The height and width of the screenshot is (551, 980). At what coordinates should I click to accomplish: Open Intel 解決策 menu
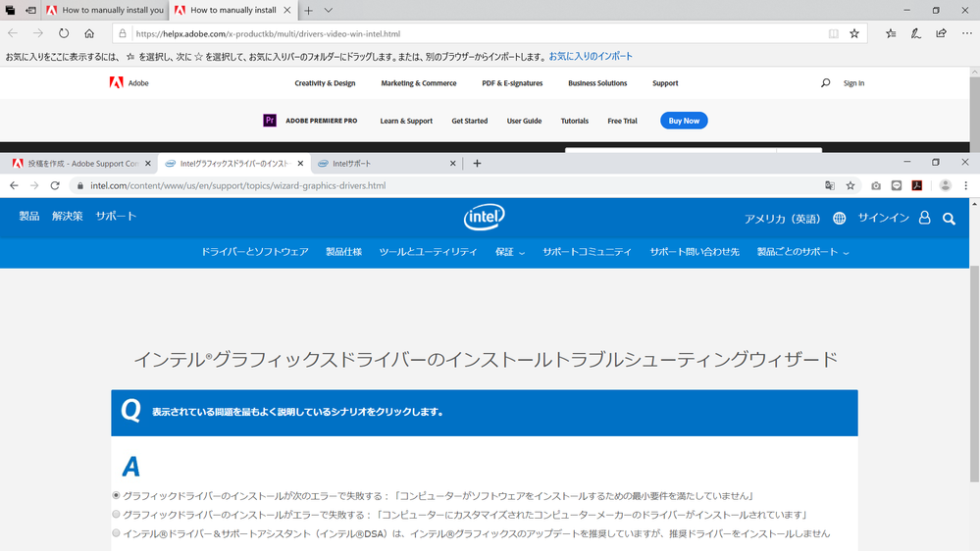pos(68,216)
